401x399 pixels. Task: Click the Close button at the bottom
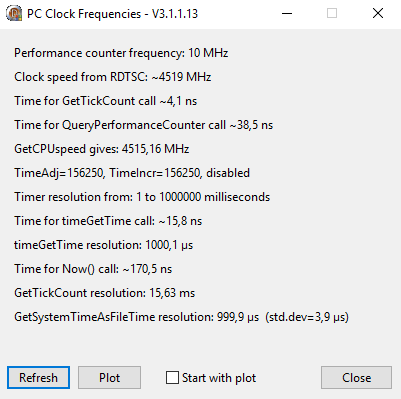pos(356,378)
